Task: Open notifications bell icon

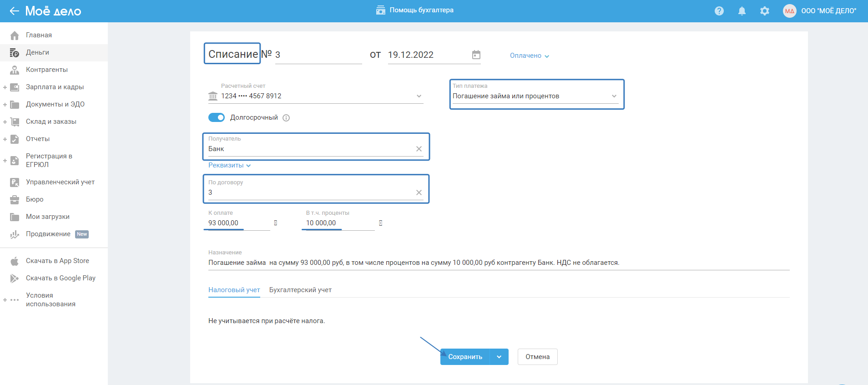Action: pyautogui.click(x=742, y=11)
